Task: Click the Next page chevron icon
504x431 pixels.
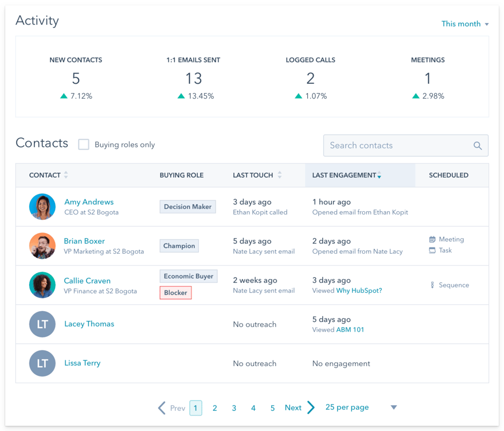Action: [310, 407]
